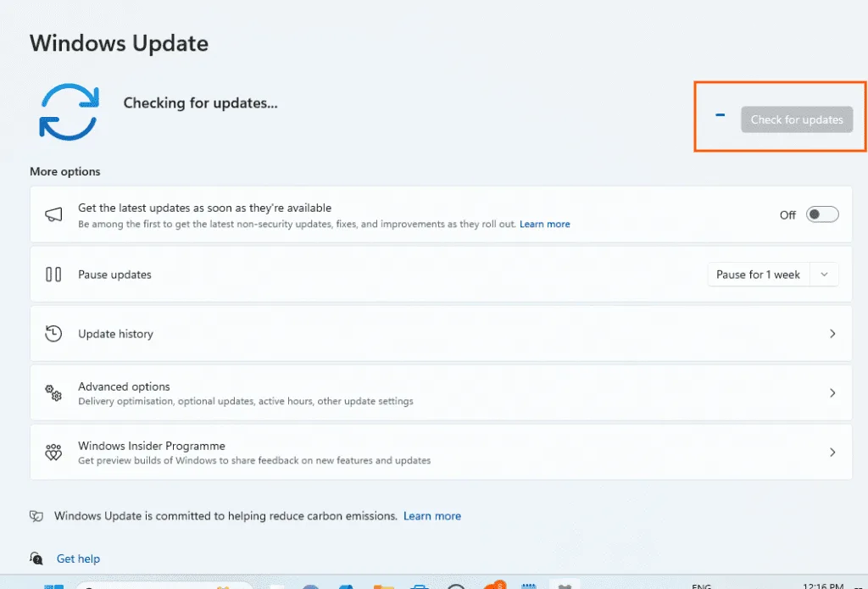This screenshot has height=589, width=868.
Task: Click the 'Off' label beside the toggle
Action: [x=787, y=214]
